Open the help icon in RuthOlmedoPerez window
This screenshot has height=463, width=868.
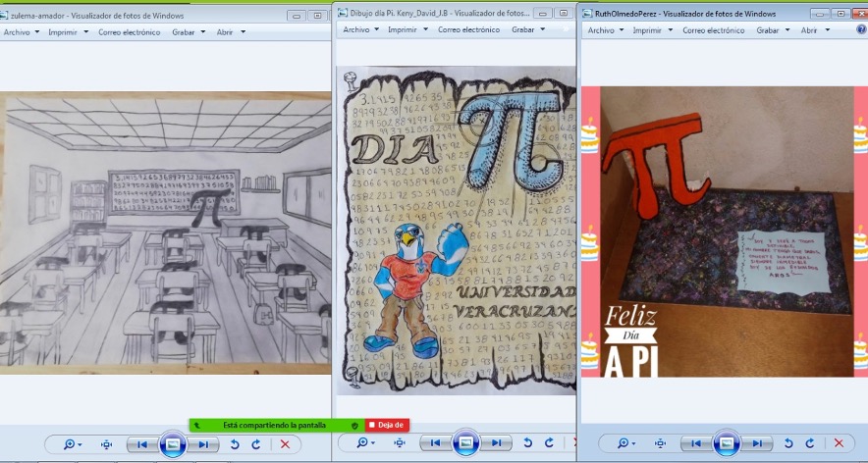[861, 30]
